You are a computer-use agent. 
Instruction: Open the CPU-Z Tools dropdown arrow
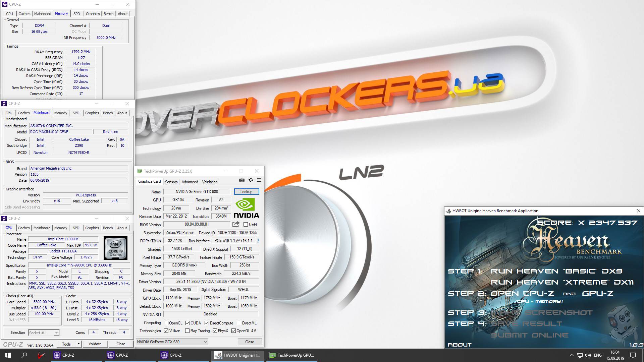click(78, 344)
